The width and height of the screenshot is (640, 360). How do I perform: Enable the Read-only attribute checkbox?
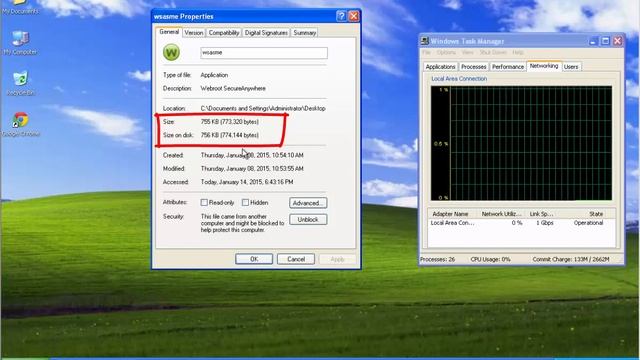(204, 202)
